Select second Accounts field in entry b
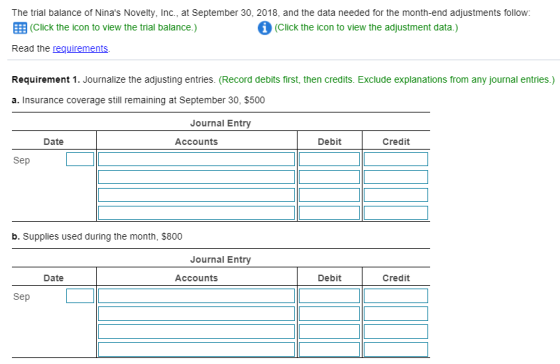This screenshot has width=560, height=364. [x=196, y=314]
